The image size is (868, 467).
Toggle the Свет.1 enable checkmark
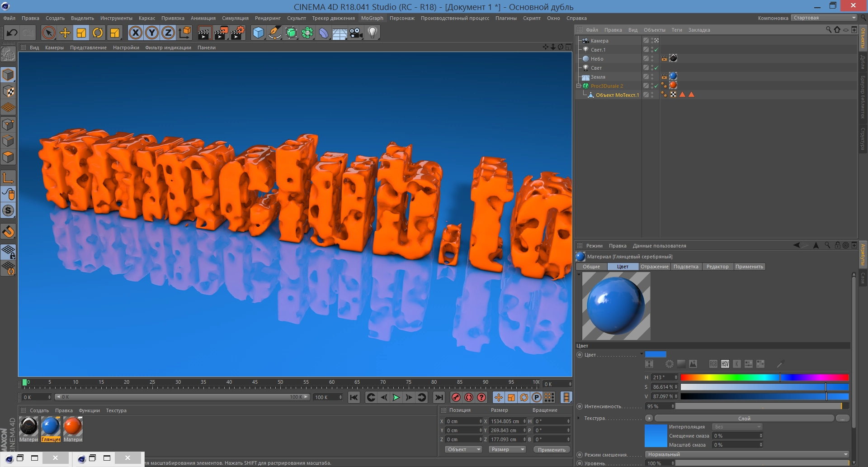coord(656,50)
